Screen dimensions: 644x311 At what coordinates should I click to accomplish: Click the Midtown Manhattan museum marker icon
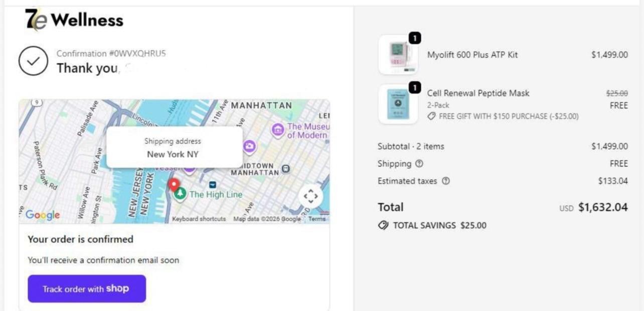[x=285, y=168]
